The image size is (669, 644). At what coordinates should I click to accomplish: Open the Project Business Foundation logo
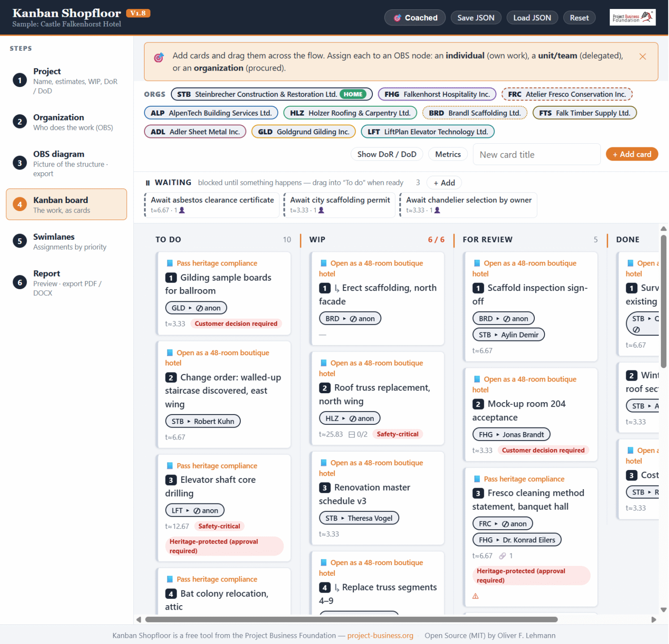click(x=632, y=17)
